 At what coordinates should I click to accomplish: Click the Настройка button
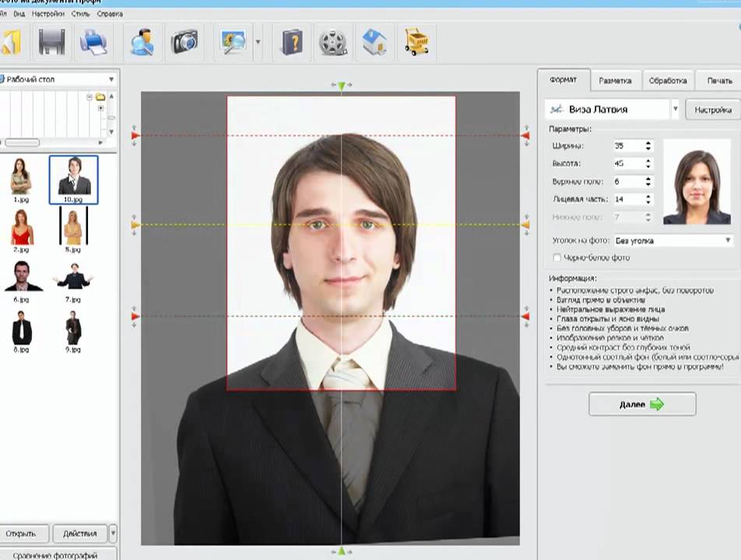713,110
